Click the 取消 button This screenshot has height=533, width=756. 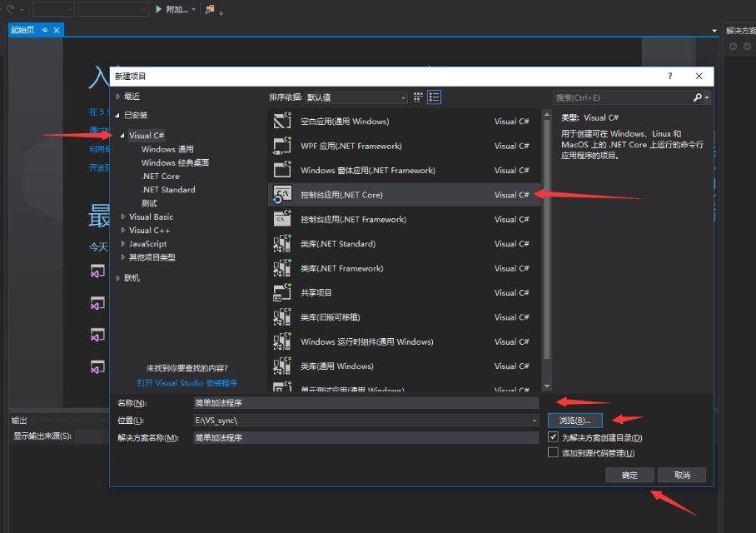pyautogui.click(x=682, y=475)
